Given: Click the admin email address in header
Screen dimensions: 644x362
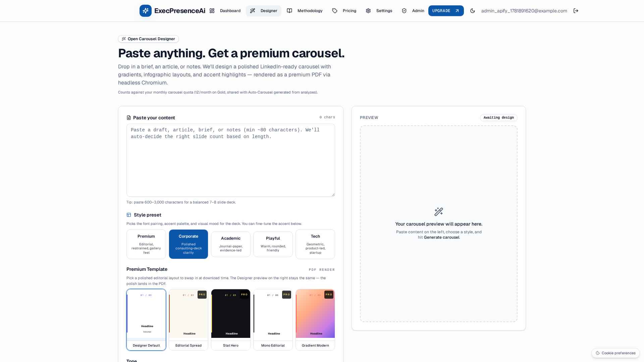Looking at the screenshot, I should click(524, 11).
